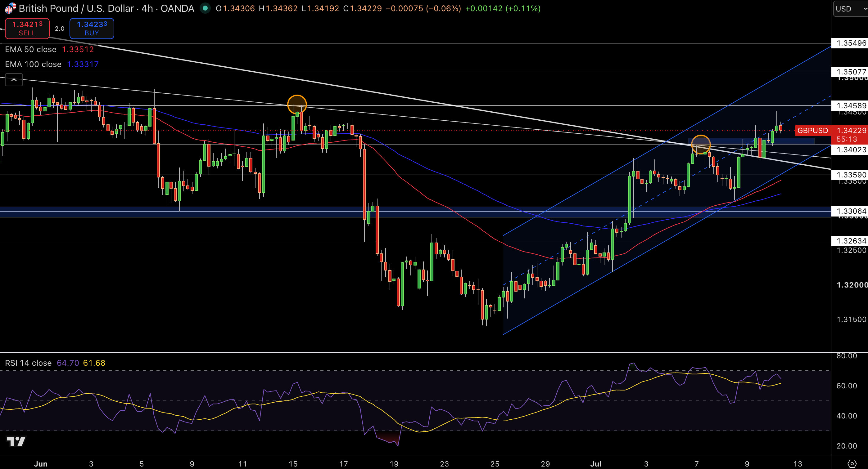Click the SELL 1.34213 button
The image size is (868, 469).
27,29
